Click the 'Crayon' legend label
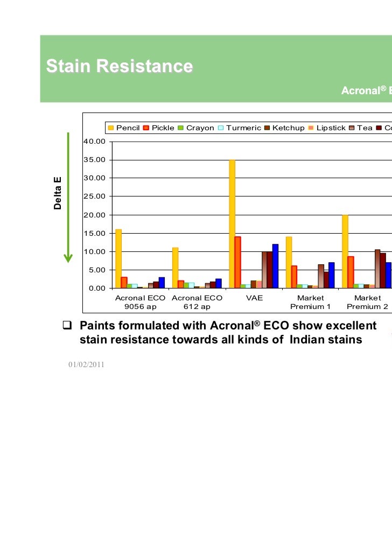The image size is (392, 555). (x=200, y=128)
